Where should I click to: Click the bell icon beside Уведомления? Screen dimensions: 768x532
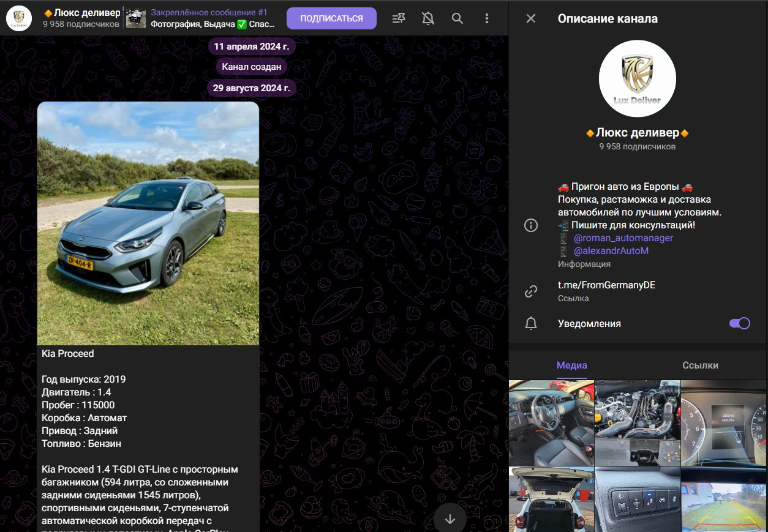tap(531, 324)
